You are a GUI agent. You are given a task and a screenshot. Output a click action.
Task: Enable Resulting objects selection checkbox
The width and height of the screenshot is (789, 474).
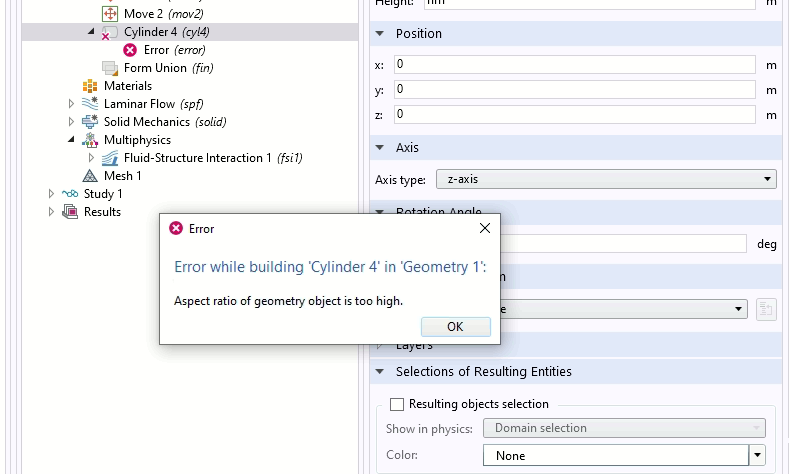tap(397, 405)
